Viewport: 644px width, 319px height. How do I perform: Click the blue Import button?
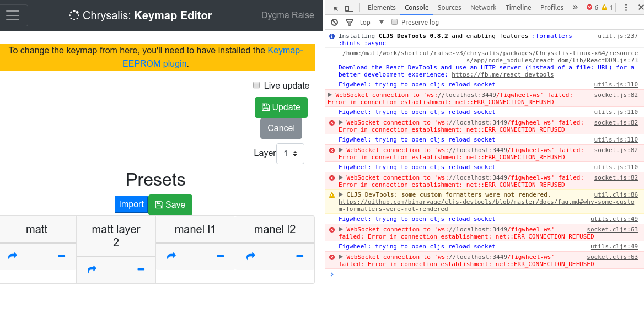[131, 204]
